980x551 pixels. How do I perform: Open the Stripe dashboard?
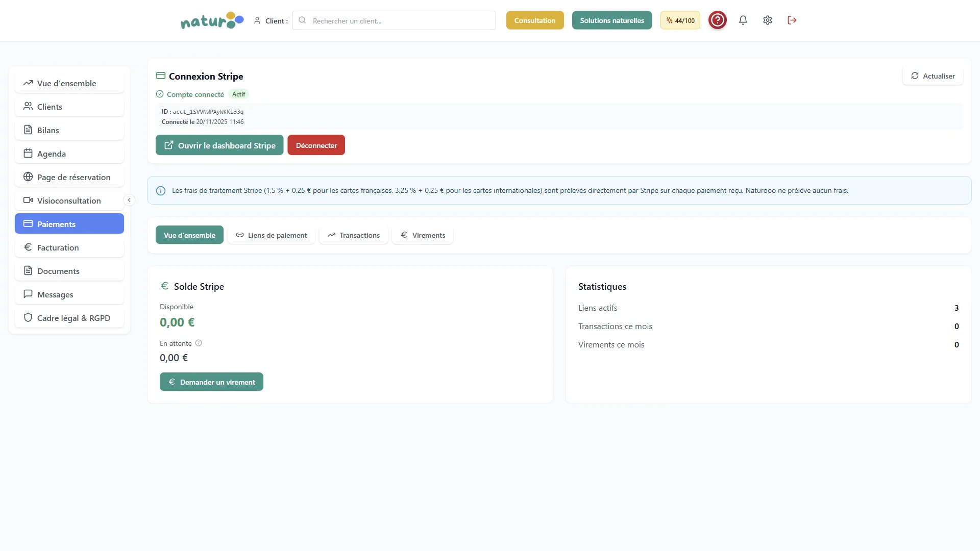coord(219,145)
